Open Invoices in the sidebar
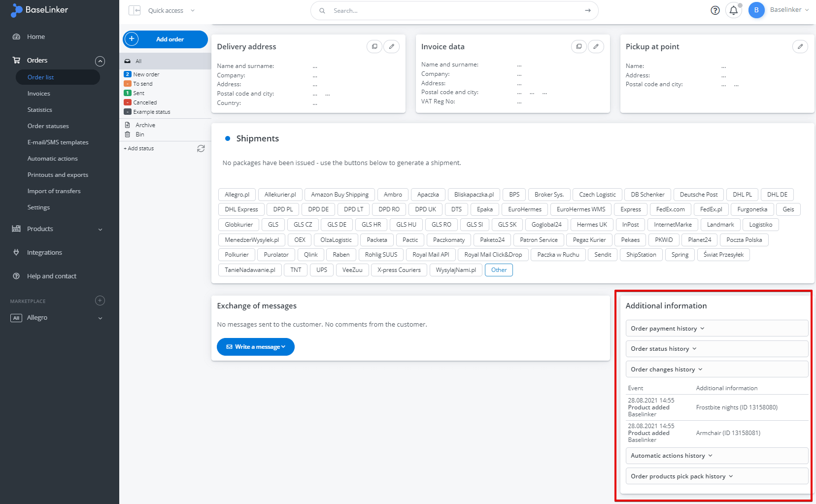The height and width of the screenshot is (504, 816). tap(39, 94)
